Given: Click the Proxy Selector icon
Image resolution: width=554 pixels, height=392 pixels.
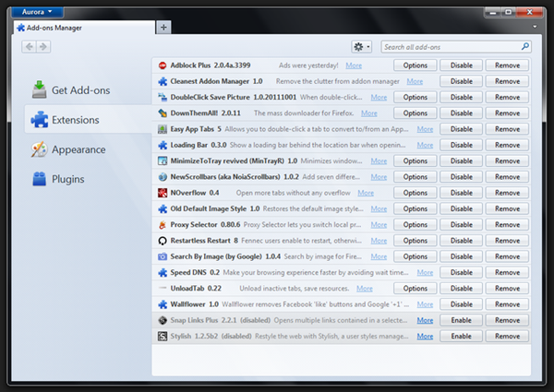Looking at the screenshot, I should tap(163, 225).
